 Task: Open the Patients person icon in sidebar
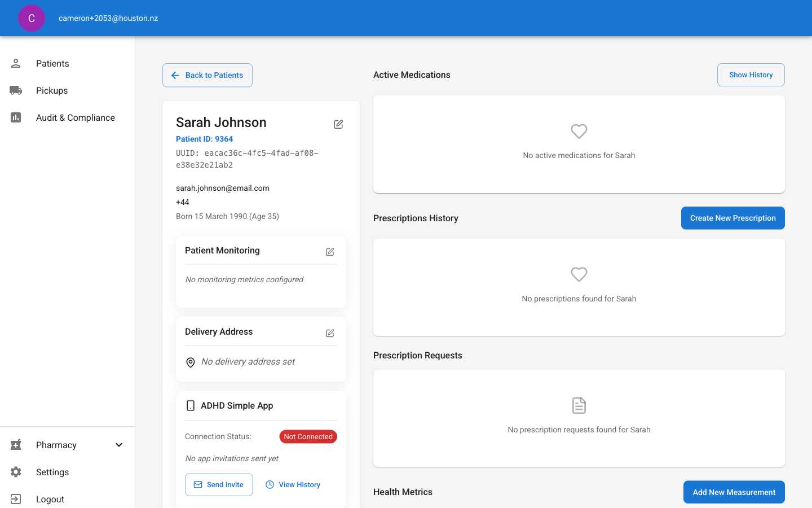pyautogui.click(x=16, y=63)
